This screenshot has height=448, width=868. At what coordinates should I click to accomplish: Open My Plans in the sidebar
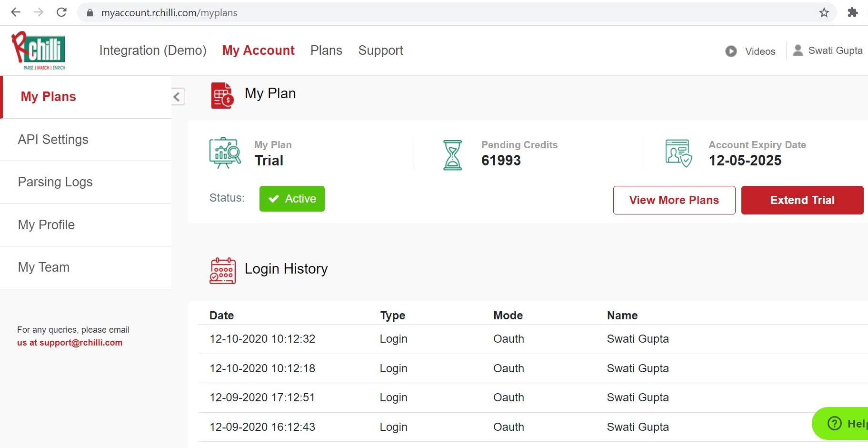[87, 97]
